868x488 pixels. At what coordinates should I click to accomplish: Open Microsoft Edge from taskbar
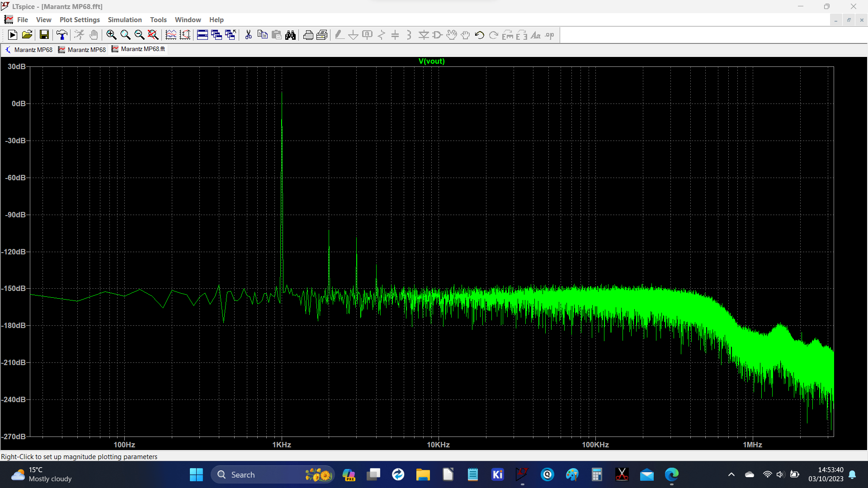672,474
